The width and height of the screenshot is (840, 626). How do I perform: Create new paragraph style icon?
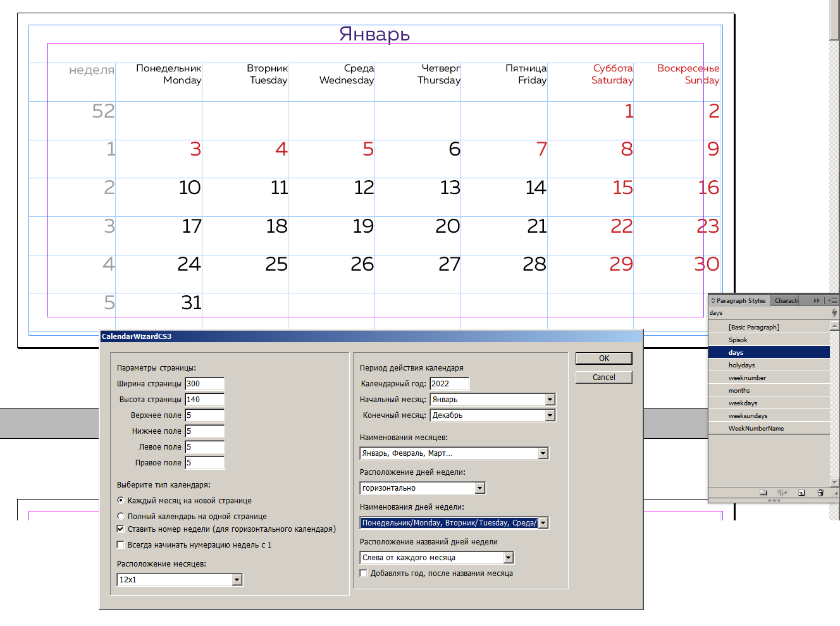coord(801,493)
